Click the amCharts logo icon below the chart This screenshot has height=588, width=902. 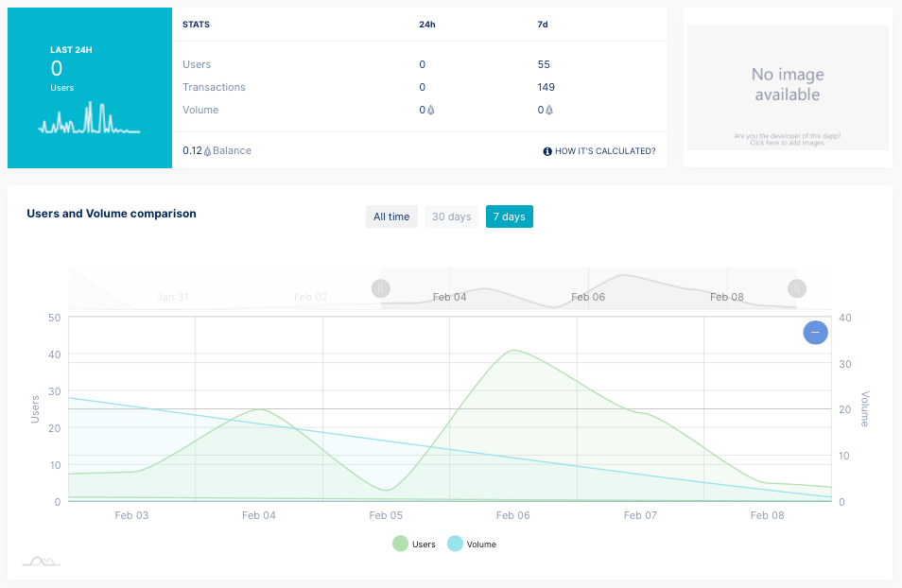click(x=41, y=561)
